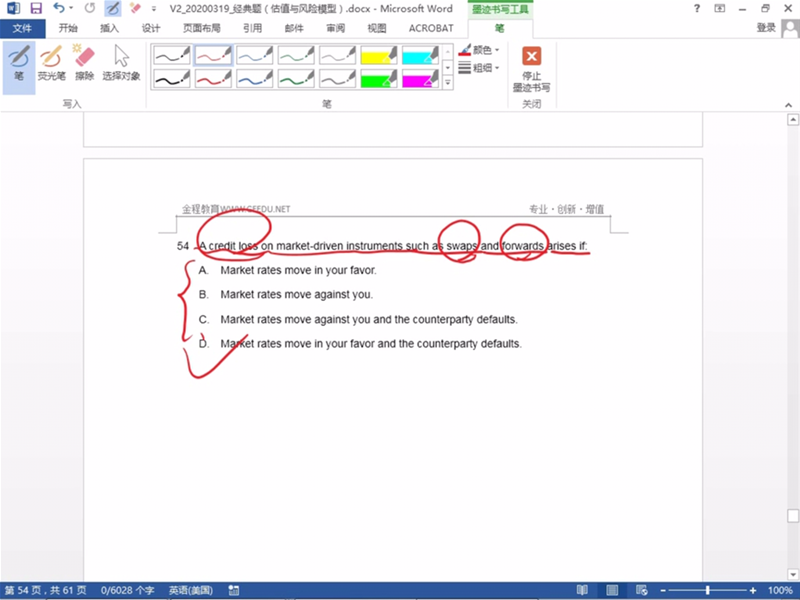Screen dimensions: 800x600
Task: Click Stop Inking (停止墨迹书写) button
Action: [x=531, y=68]
